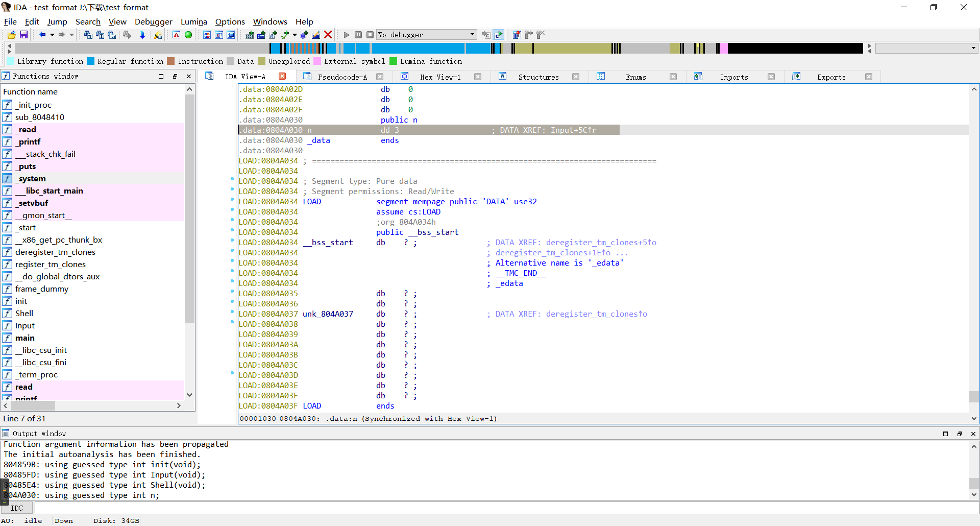The height and width of the screenshot is (526, 980).
Task: Click the red X delete icon in toolbar
Action: (328, 35)
